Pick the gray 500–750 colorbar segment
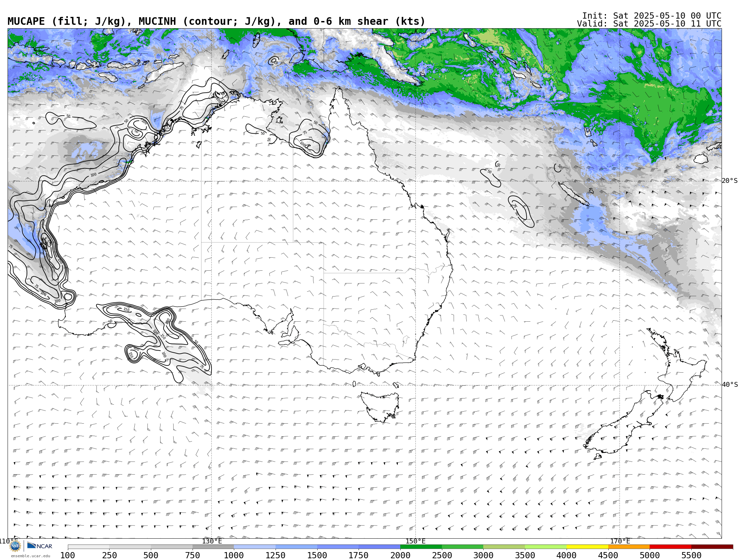 pos(172,547)
